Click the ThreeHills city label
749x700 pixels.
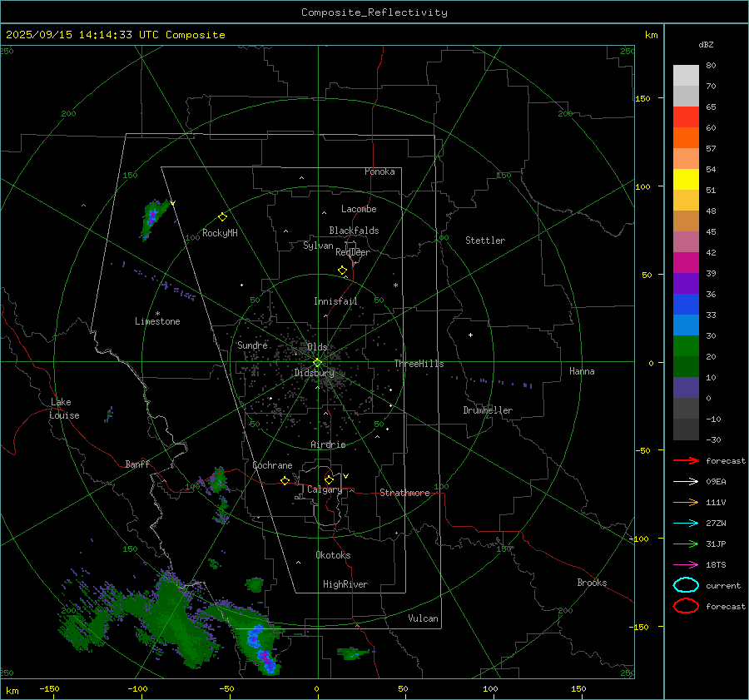click(x=419, y=364)
